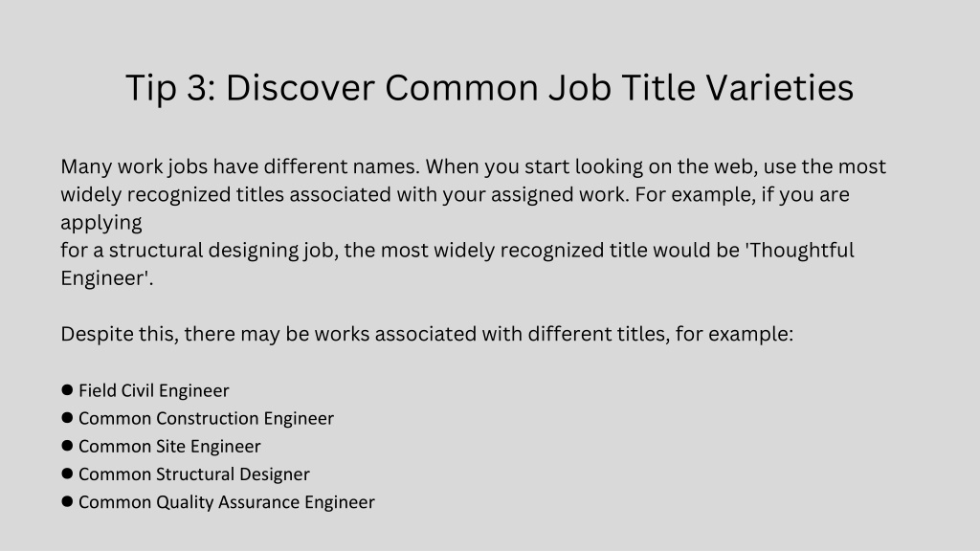This screenshot has width=980, height=551.
Task: Select the 'Common Site Engineer' list item
Action: [x=169, y=446]
